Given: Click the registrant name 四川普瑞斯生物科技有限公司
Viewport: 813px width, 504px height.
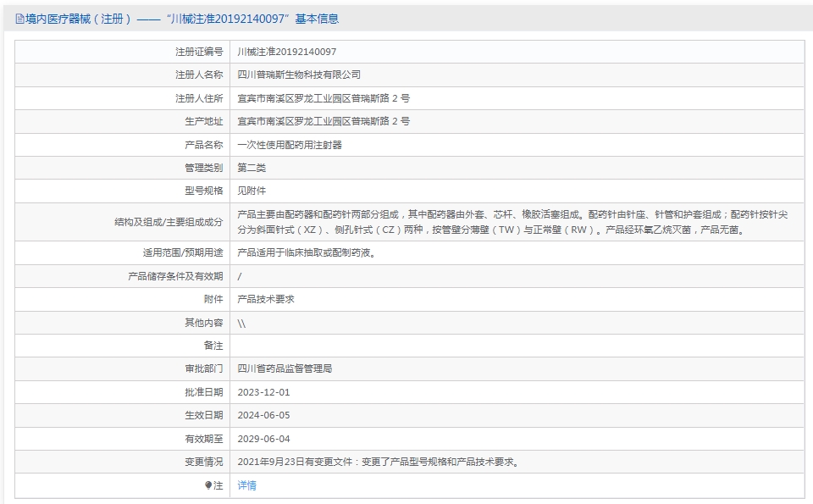Looking at the screenshot, I should pos(298,75).
